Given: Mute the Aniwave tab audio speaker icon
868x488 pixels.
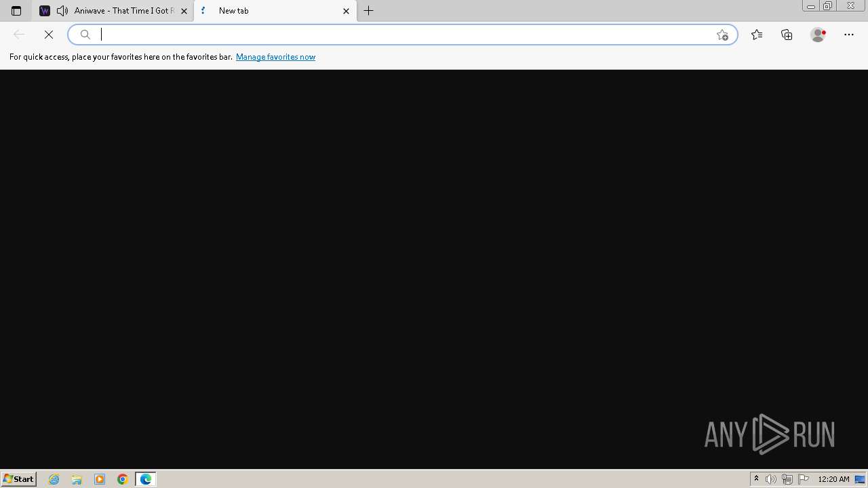Looking at the screenshot, I should tap(62, 11).
